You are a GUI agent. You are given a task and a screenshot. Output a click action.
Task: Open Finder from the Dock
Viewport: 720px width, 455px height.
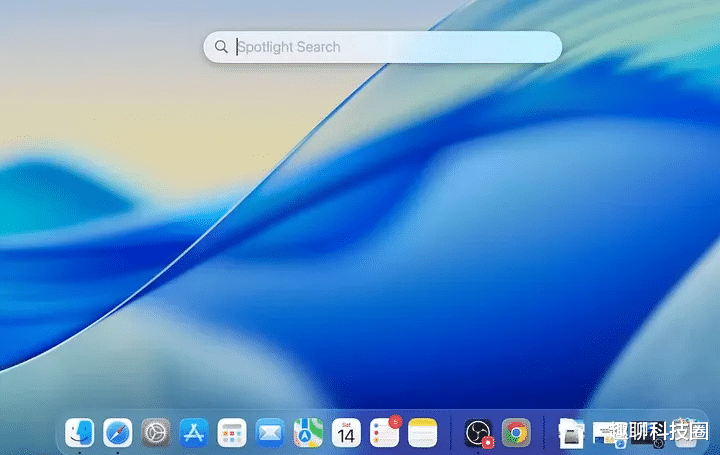coord(79,433)
